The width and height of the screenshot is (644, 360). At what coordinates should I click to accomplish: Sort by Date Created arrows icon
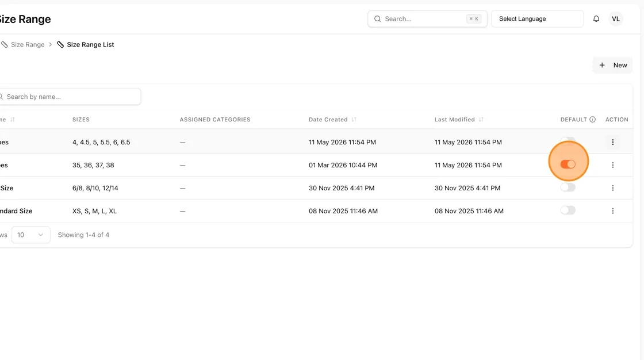[x=354, y=120]
